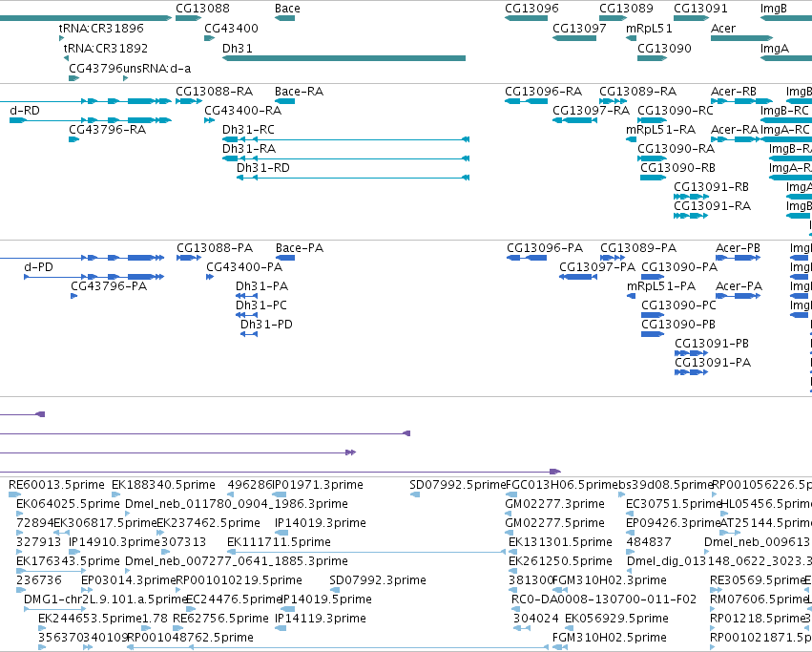
Task: Click the CG43400-PA label
Action: (244, 267)
